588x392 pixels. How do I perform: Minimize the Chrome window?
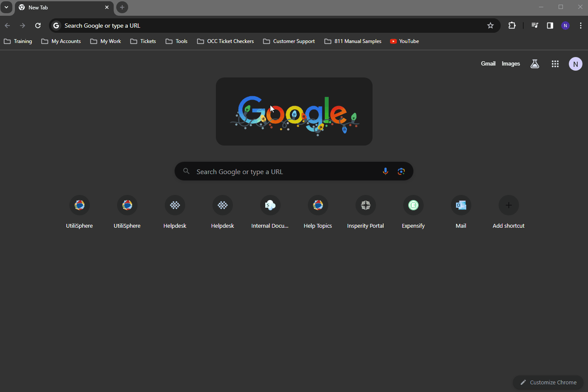[541, 7]
